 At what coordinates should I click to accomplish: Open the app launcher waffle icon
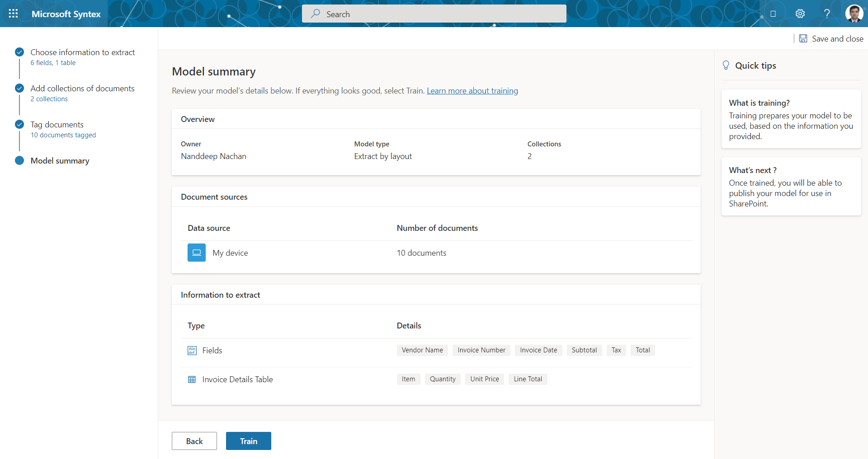click(x=13, y=14)
